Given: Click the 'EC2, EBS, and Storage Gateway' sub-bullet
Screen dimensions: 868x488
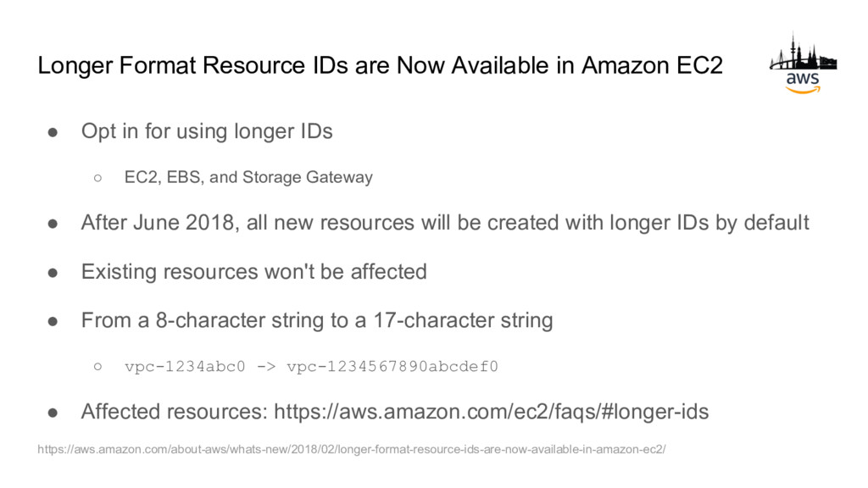Looking at the screenshot, I should 248,177.
